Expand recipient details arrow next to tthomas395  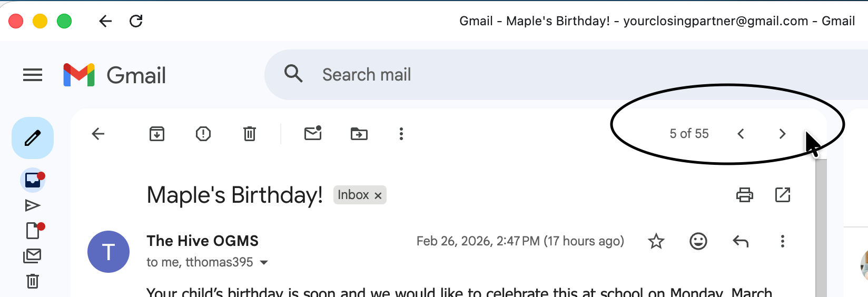point(264,262)
